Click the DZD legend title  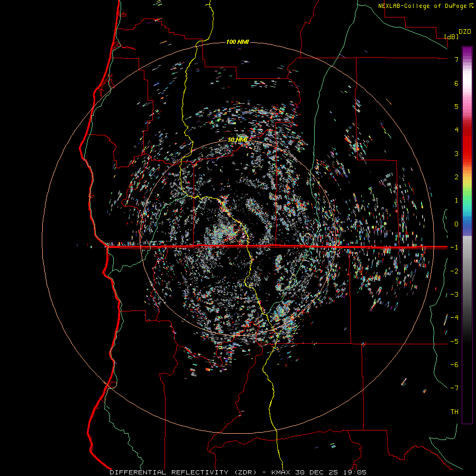coord(465,32)
